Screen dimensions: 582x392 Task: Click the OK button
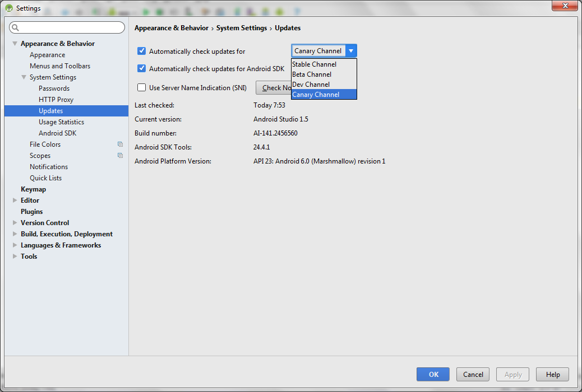(x=433, y=374)
